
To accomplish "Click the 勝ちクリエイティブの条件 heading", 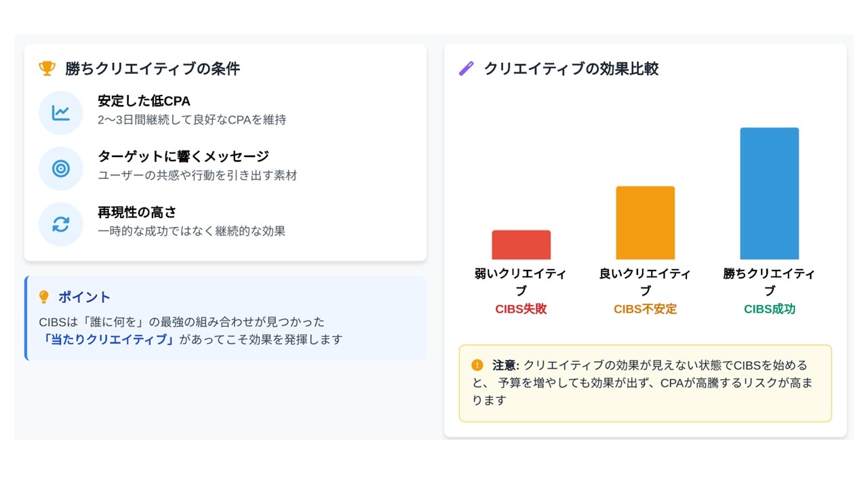I will point(153,68).
